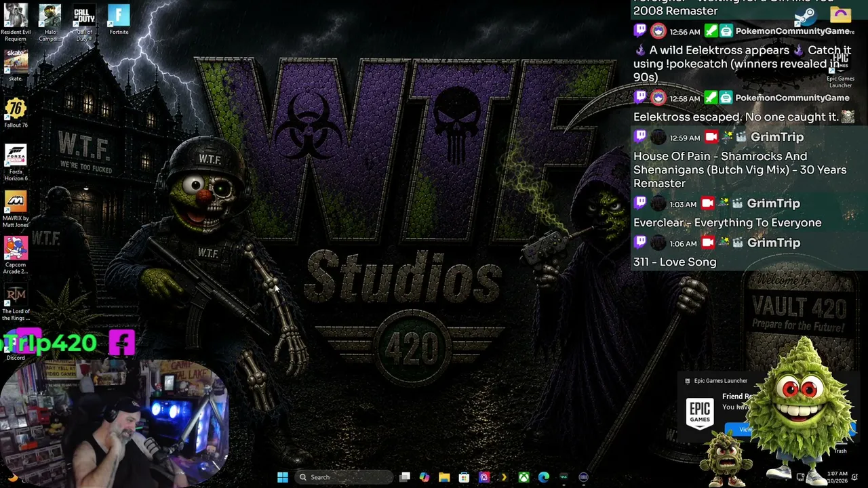The height and width of the screenshot is (488, 868).
Task: Launch the Fortnite desktop shortcut
Action: click(119, 20)
